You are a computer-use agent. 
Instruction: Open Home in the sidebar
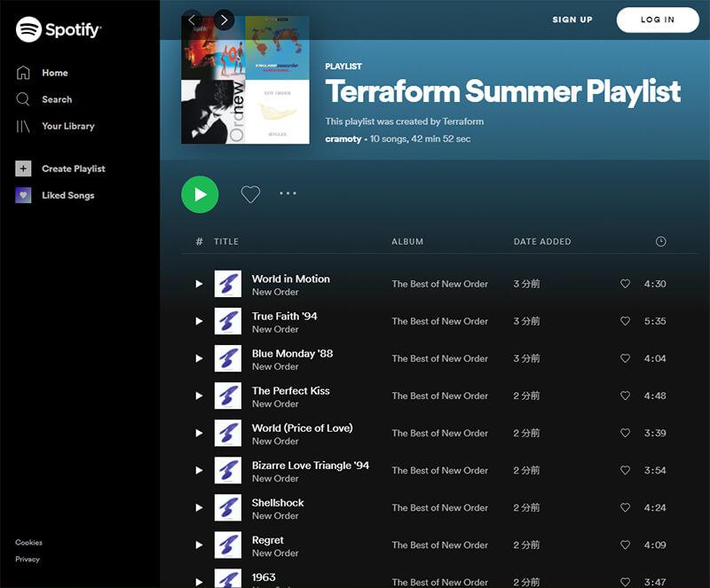(x=55, y=73)
